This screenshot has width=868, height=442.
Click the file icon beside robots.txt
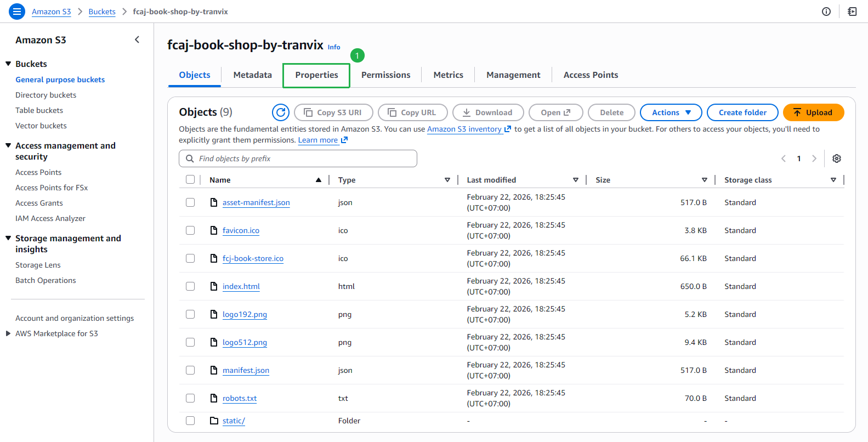[214, 398]
